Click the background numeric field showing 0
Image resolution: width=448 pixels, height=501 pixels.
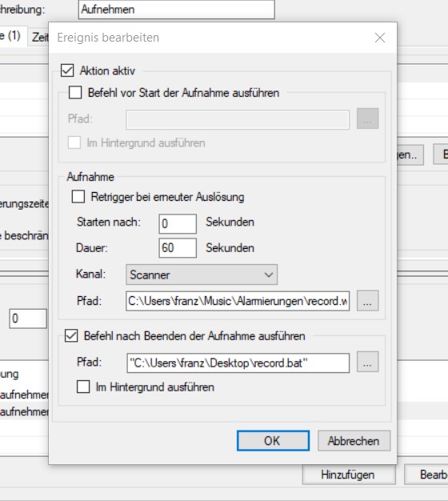[x=28, y=319]
